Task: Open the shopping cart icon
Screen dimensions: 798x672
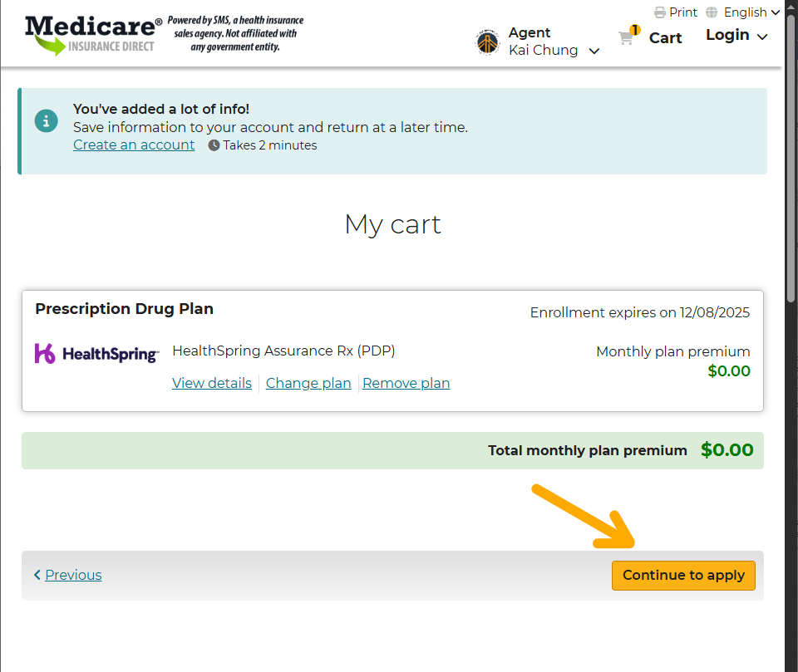Action: [x=627, y=37]
